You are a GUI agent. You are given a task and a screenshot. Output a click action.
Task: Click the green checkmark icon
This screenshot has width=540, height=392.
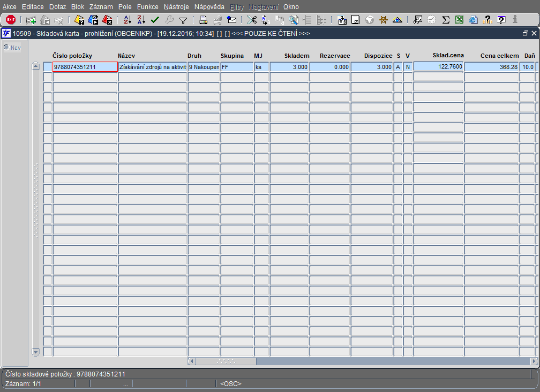point(155,20)
